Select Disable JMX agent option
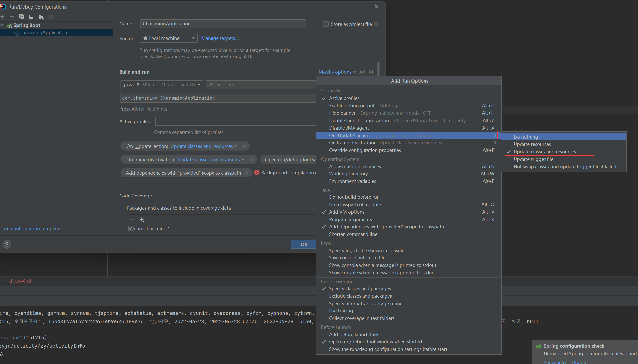 (x=409, y=128)
